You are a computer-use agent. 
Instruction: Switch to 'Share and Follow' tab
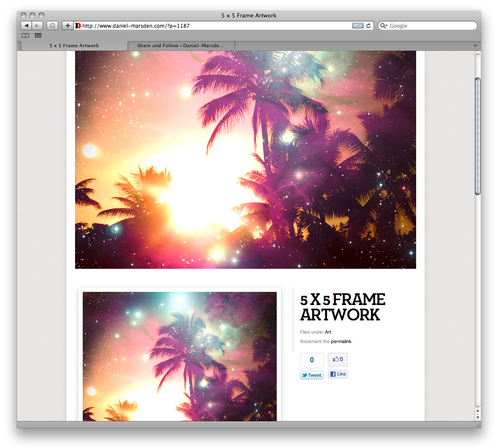180,45
